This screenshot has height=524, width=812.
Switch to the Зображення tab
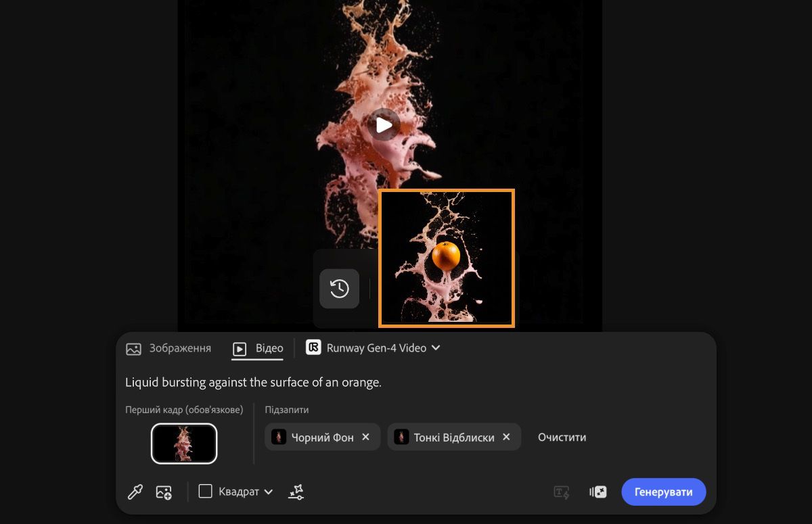click(x=168, y=348)
